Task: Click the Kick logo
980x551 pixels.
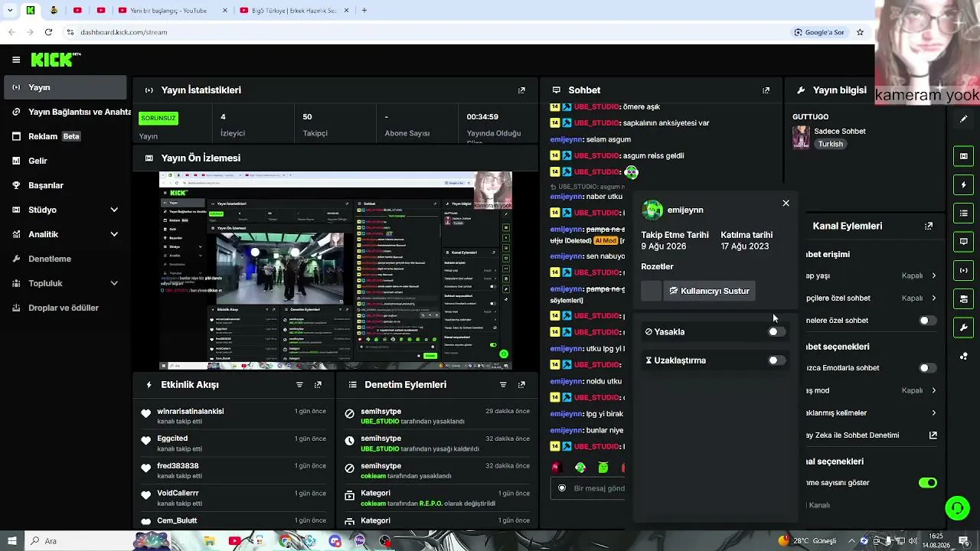Action: pos(56,60)
